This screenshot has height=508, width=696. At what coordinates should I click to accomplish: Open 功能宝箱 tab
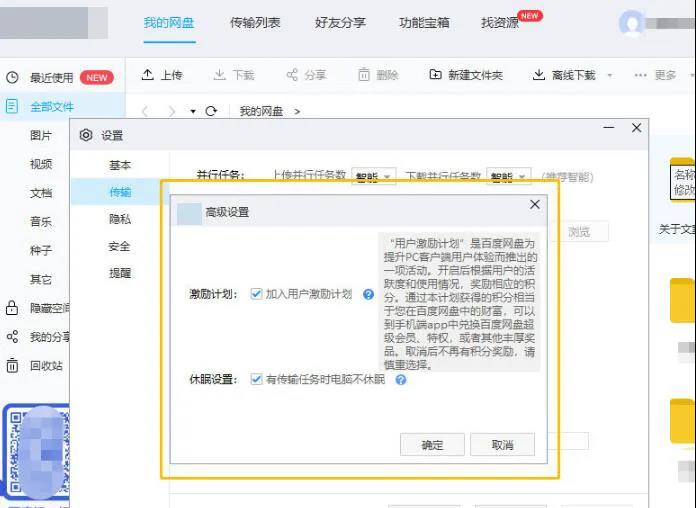coord(424,23)
